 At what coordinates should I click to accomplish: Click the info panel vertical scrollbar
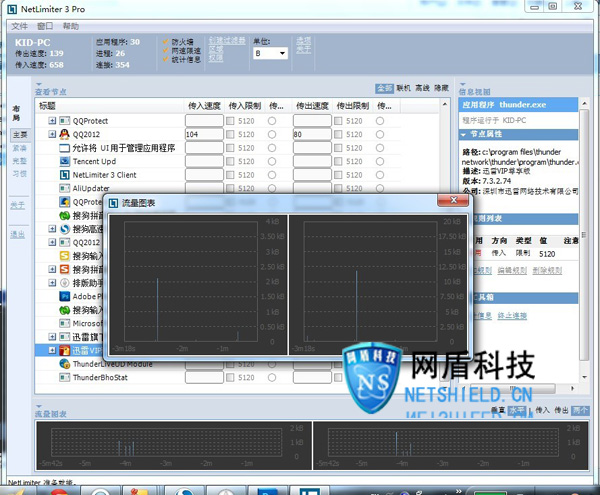584,234
